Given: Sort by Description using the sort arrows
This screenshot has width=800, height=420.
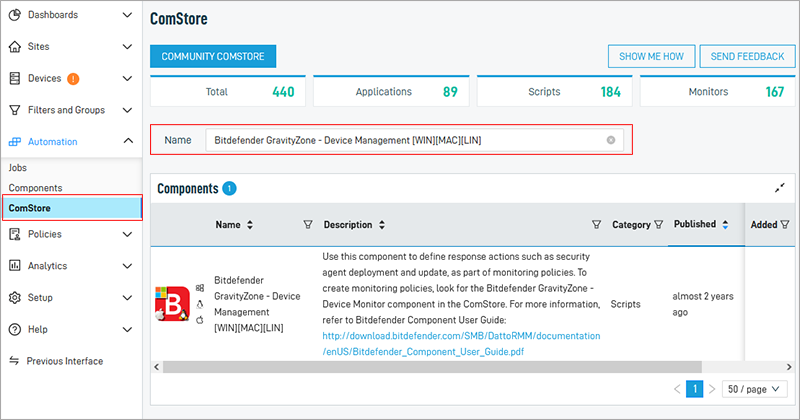Looking at the screenshot, I should coord(382,225).
